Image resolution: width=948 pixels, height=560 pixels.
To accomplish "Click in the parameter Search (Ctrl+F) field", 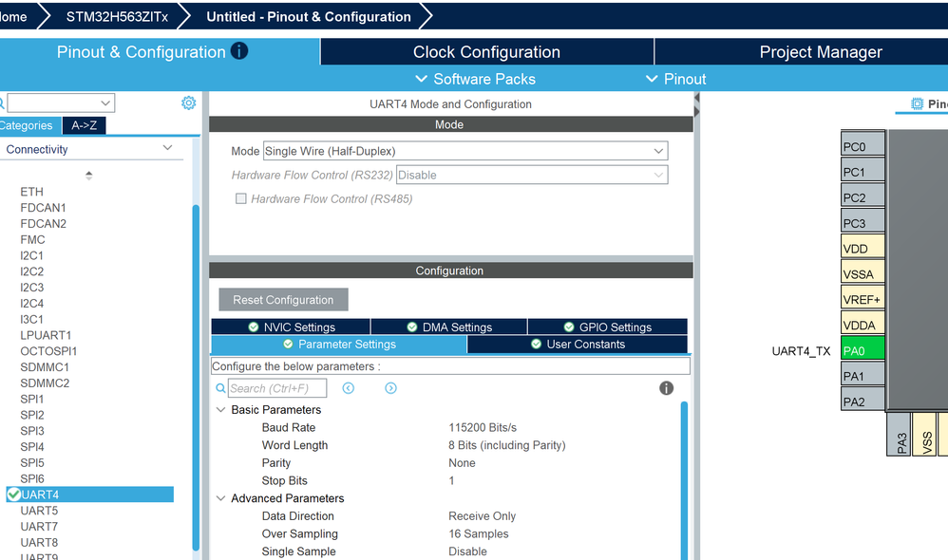I will pos(277,388).
